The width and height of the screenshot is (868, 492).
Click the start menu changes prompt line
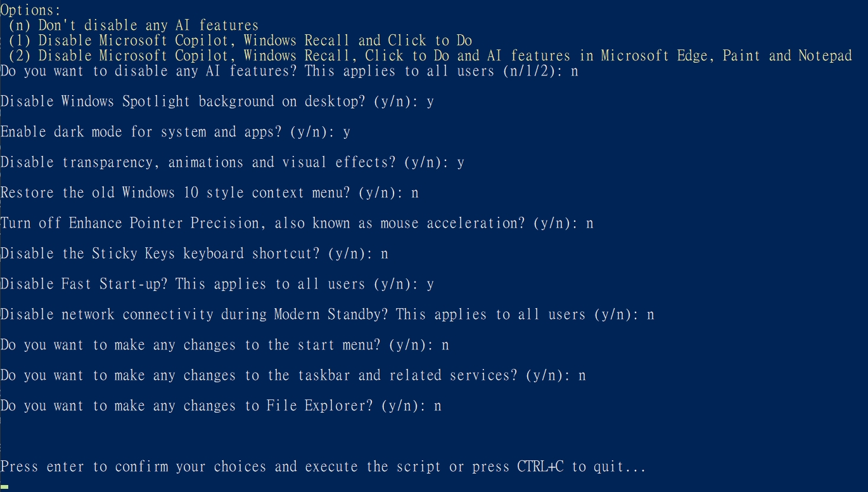[224, 345]
